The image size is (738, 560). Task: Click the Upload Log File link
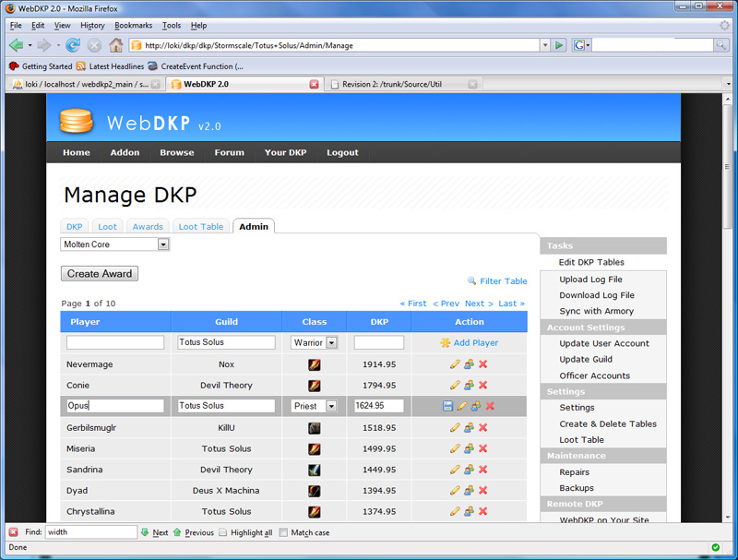point(590,280)
